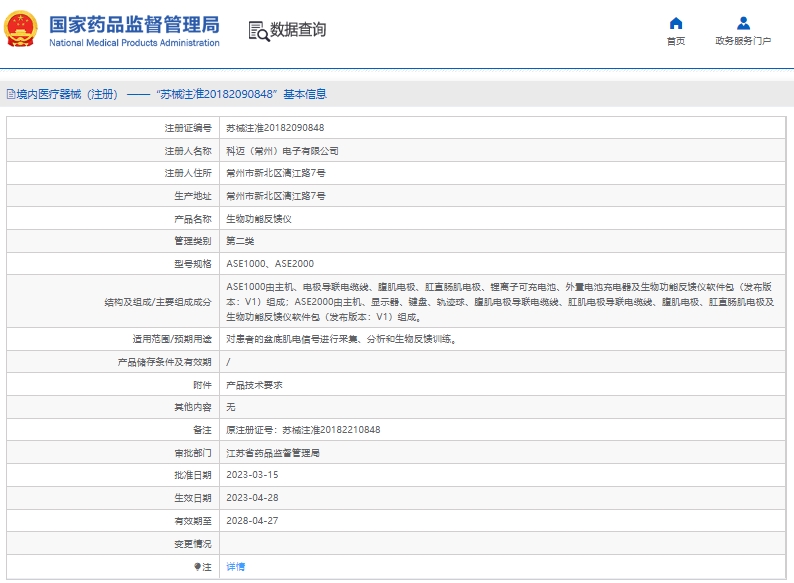The image size is (794, 583).
Task: Open the 政务服务门户 user icon
Action: pos(743,23)
